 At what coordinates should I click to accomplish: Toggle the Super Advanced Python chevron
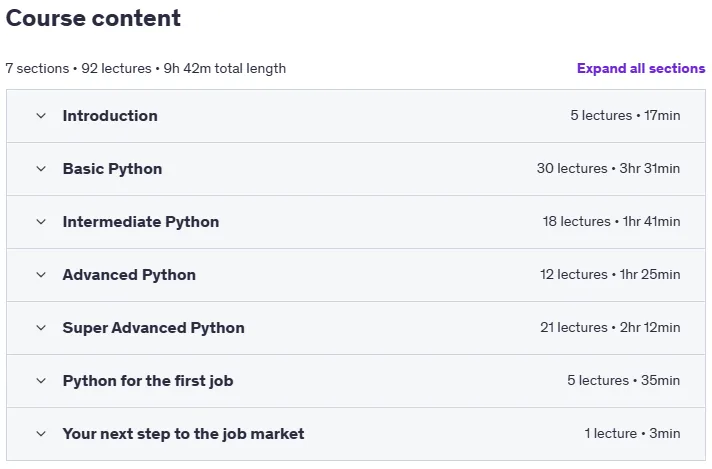41,328
